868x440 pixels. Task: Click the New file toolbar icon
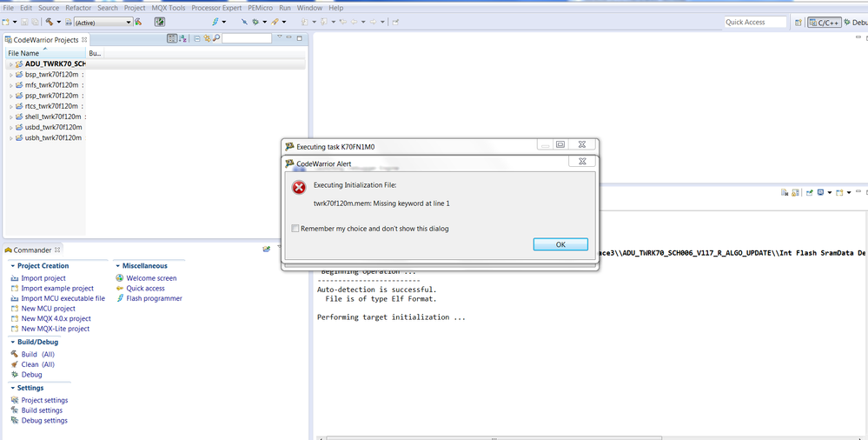tap(5, 22)
